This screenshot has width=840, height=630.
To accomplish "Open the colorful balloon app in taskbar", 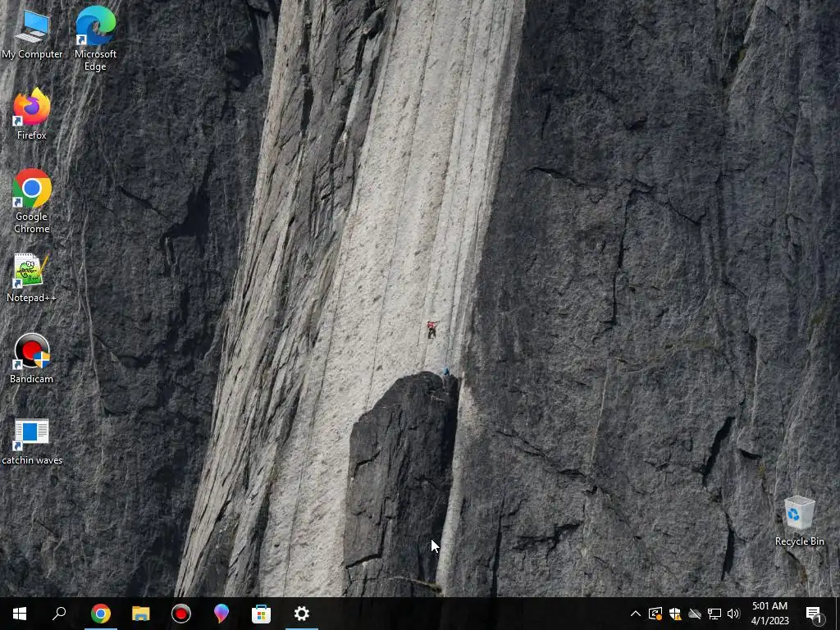I will [x=221, y=614].
